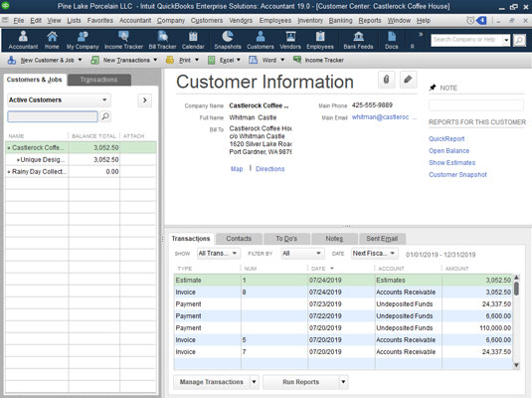
Task: Expand the Run Reports dropdown arrow
Action: tap(343, 382)
